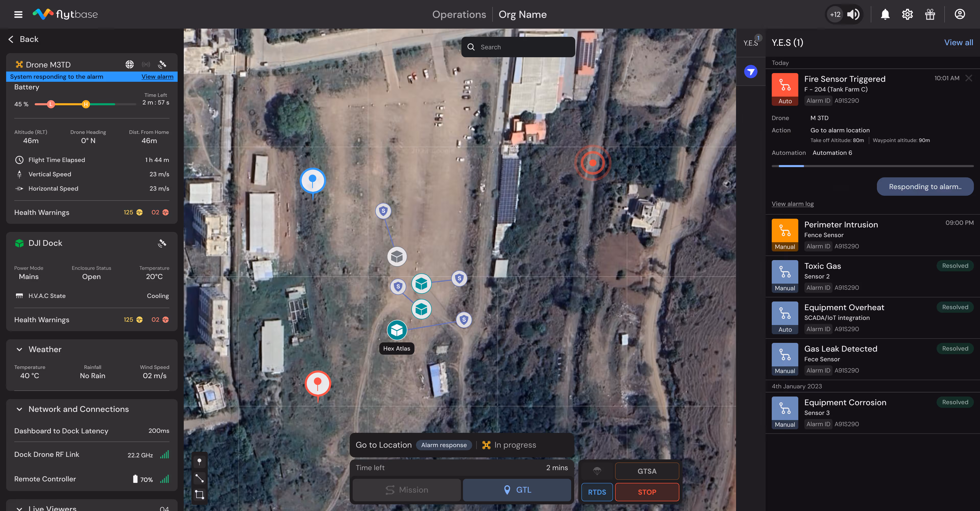Toggle the sound speaker mute icon
This screenshot has height=511, width=980.
coord(853,15)
